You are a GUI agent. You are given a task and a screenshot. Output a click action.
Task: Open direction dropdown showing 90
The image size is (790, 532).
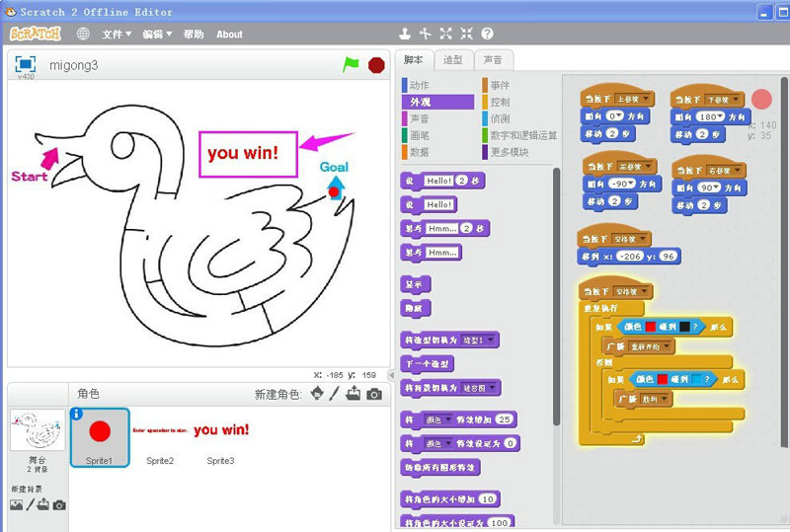(x=709, y=188)
